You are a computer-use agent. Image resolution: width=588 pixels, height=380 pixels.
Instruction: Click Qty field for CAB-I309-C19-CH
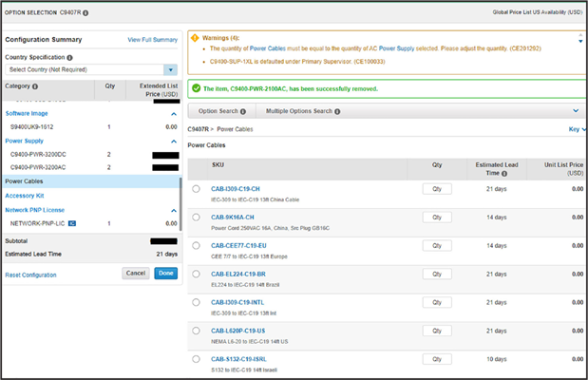tap(437, 189)
